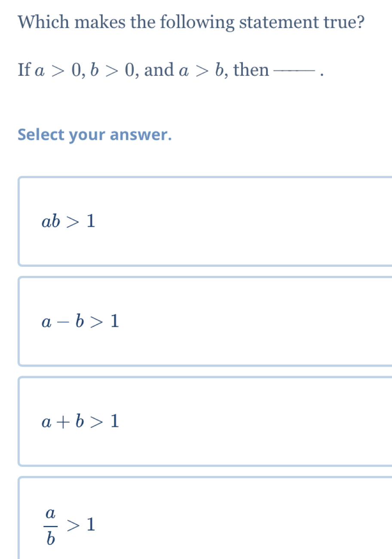Pick the product inequality answer
Viewport: 392px width, 559px height.
68,222
